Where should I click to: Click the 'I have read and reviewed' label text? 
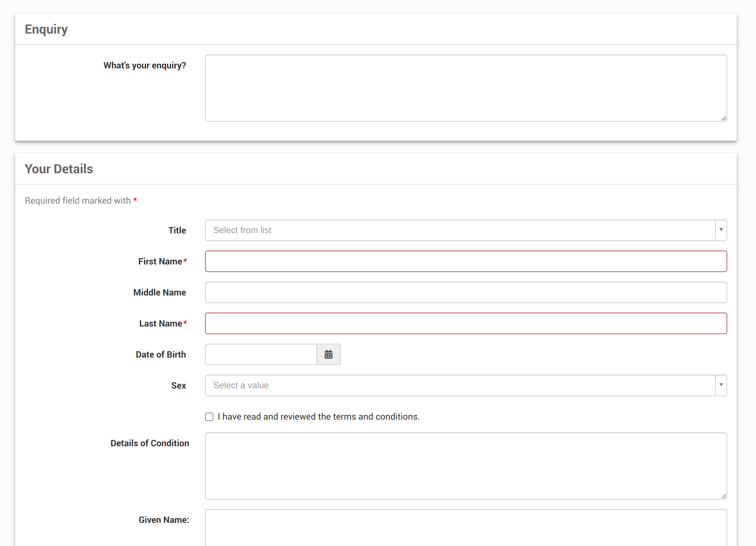pyautogui.click(x=318, y=416)
